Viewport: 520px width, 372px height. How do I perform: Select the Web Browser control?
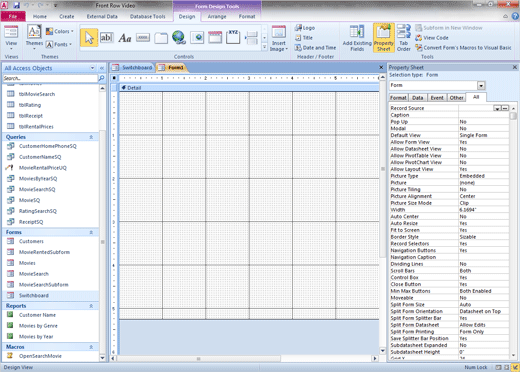(197, 38)
